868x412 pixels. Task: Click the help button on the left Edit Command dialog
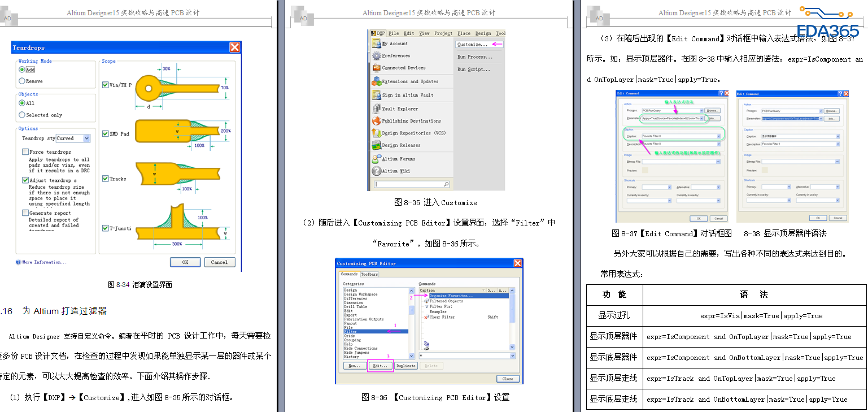tap(721, 93)
